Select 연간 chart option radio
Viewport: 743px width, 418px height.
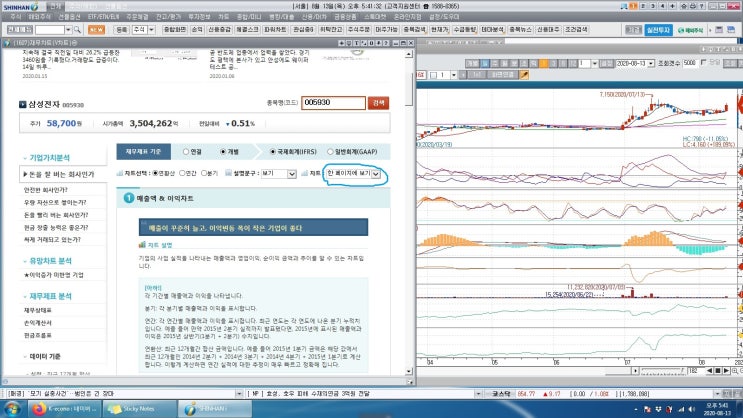[182, 173]
